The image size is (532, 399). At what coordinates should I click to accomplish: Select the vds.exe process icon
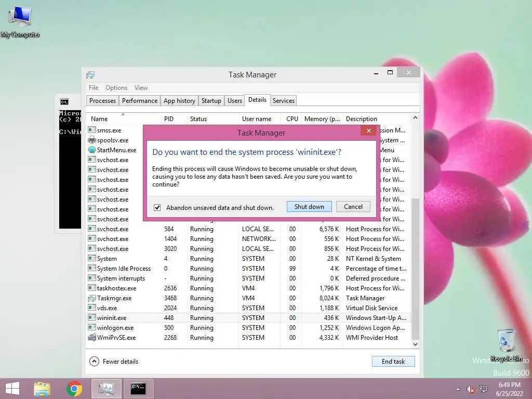(91, 308)
